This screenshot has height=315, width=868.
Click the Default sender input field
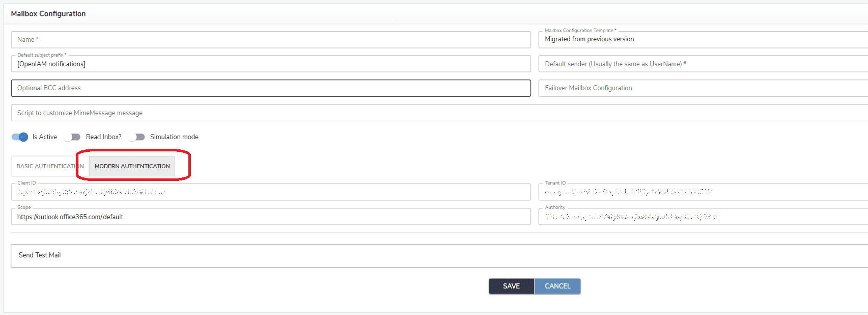[x=703, y=64]
